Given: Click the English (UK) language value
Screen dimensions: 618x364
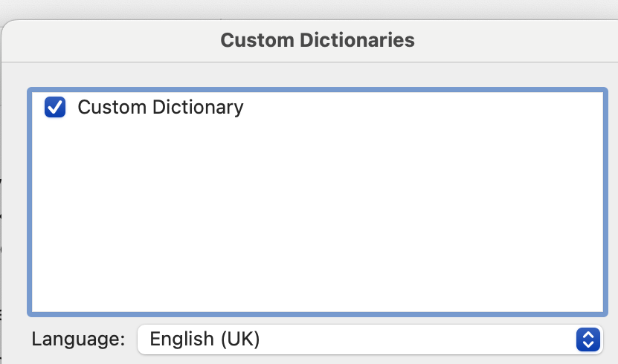Looking at the screenshot, I should point(205,340).
